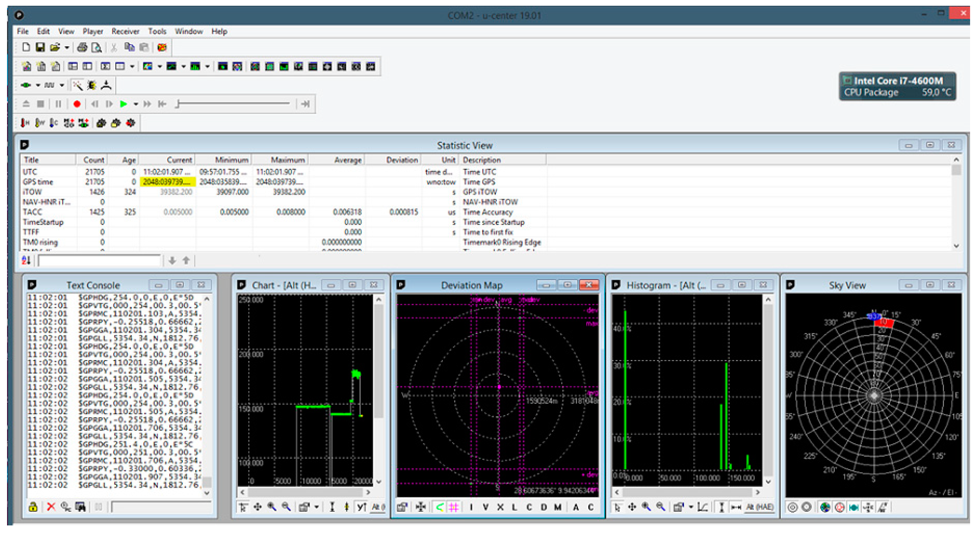Open the Help menu
Image resolution: width=980 pixels, height=533 pixels.
pyautogui.click(x=219, y=32)
